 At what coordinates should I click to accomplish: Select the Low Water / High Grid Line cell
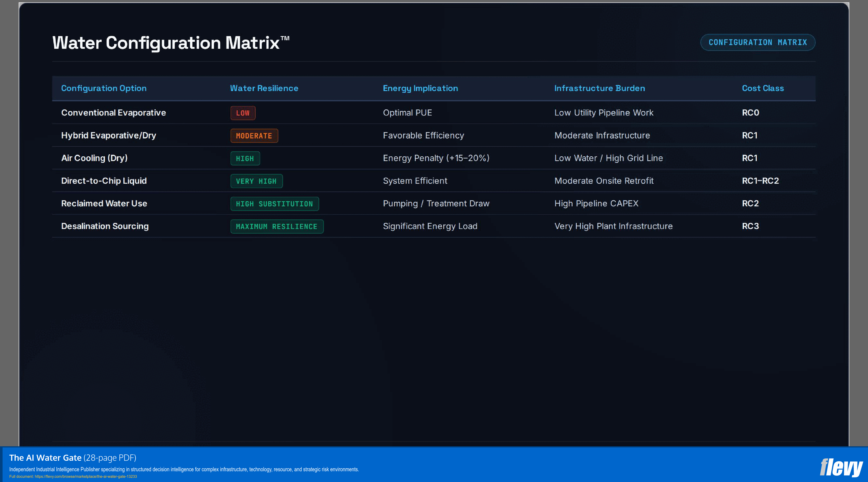609,158
